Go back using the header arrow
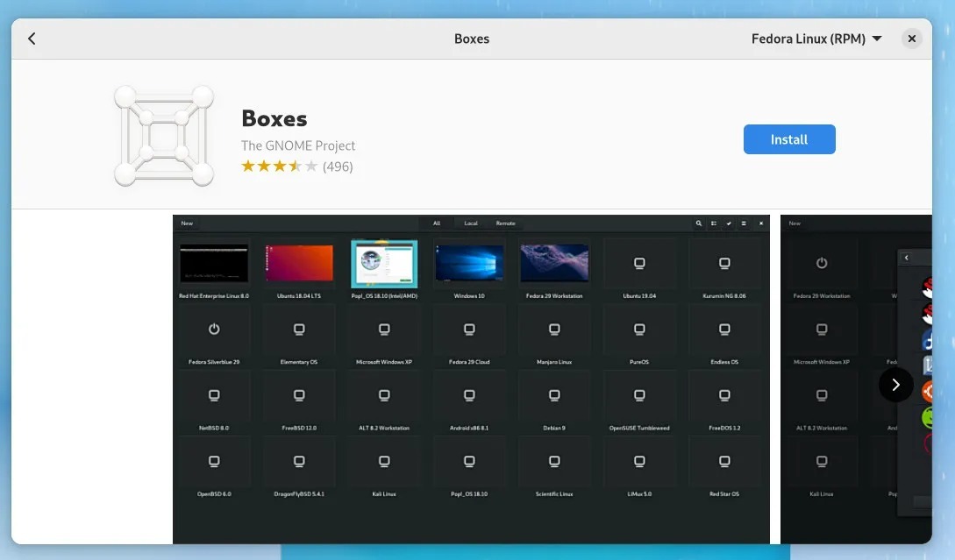This screenshot has height=560, width=955. coord(32,39)
